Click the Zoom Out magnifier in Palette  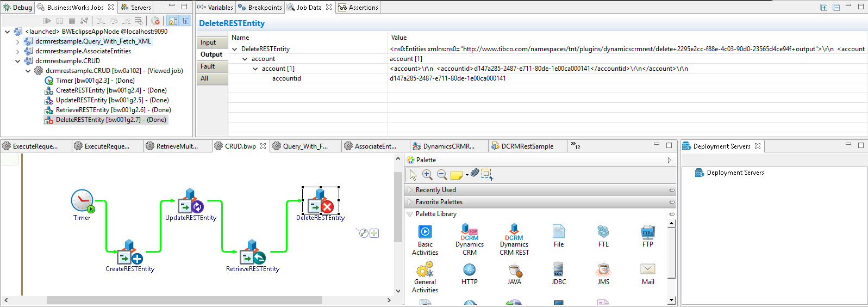coord(442,175)
